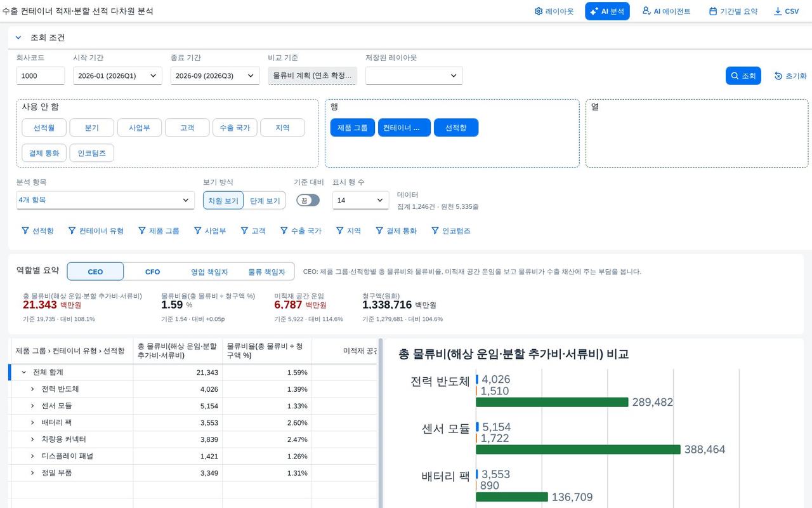Open the 컨테이너 유형 funnel filter
Image resolution: width=812 pixels, height=508 pixels.
tap(96, 231)
